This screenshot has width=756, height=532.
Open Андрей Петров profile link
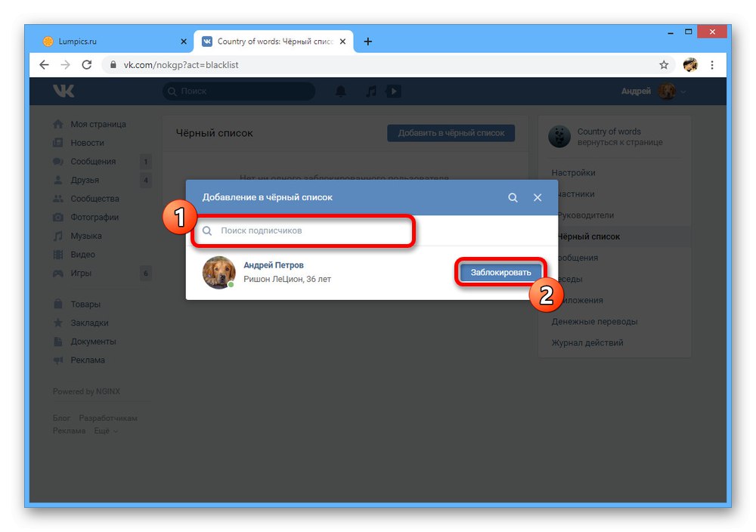[x=274, y=265]
